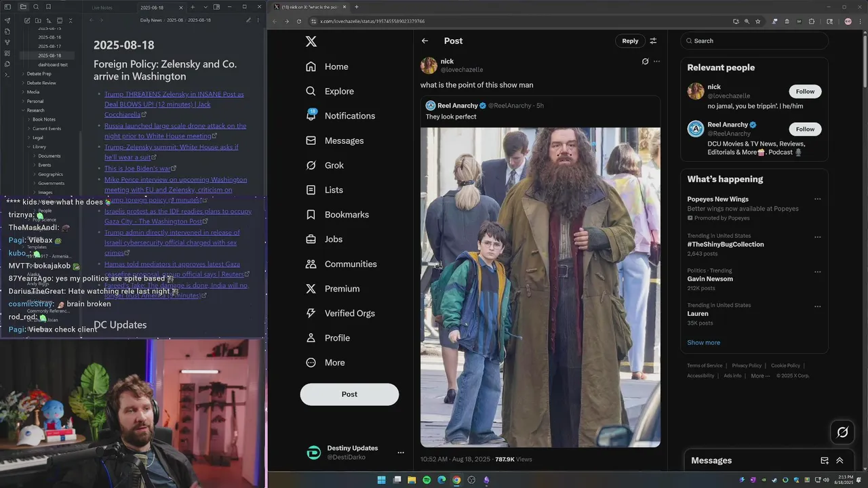
Task: Change sort order icon in Obsidian explorer
Action: click(49, 20)
